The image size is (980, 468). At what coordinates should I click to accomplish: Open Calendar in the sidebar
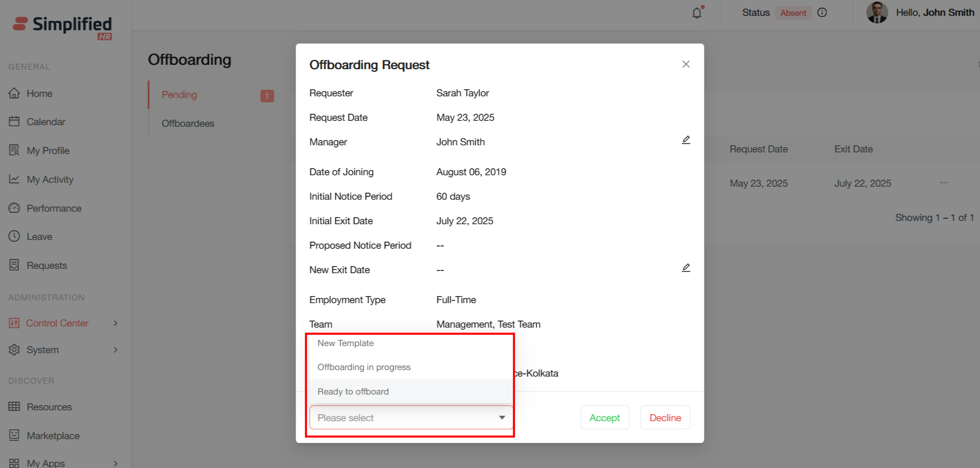coord(46,122)
